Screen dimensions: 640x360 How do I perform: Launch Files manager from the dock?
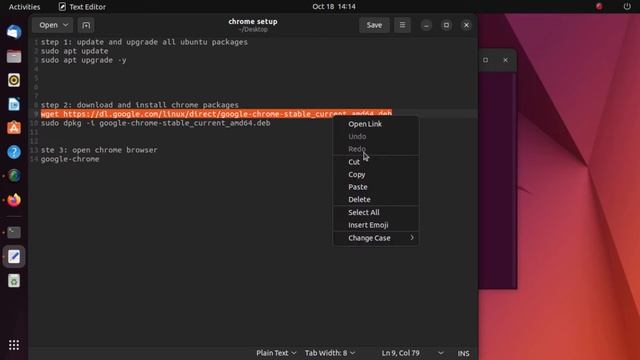pyautogui.click(x=14, y=56)
